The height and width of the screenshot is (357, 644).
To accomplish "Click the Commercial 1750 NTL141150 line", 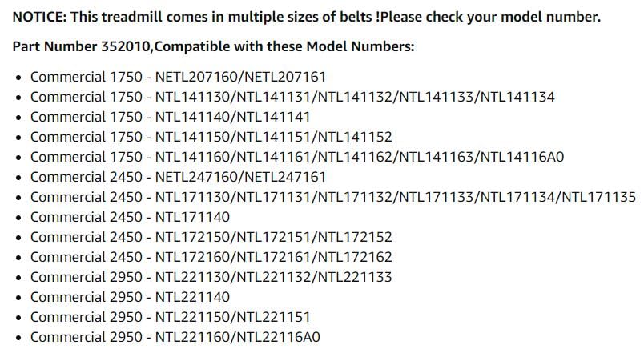I will (x=211, y=137).
